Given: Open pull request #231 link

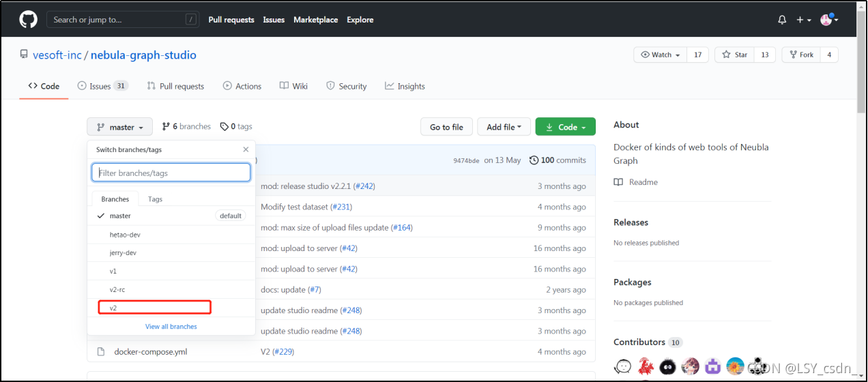Looking at the screenshot, I should [341, 207].
